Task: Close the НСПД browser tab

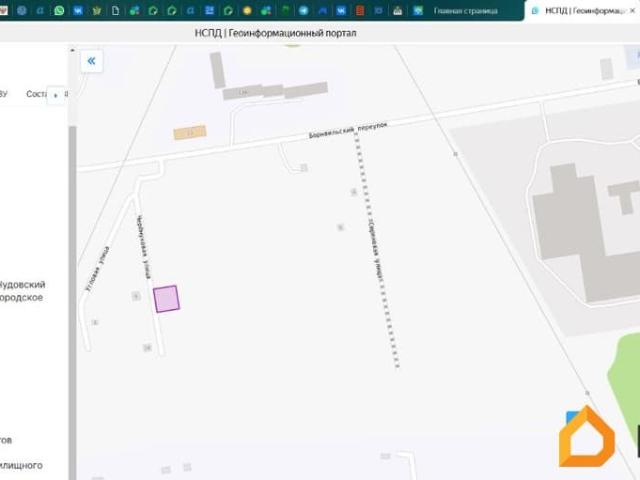Action: coord(632,11)
